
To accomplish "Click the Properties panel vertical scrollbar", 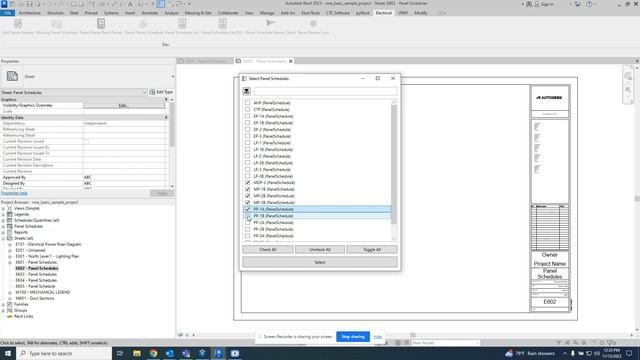I will [172, 124].
